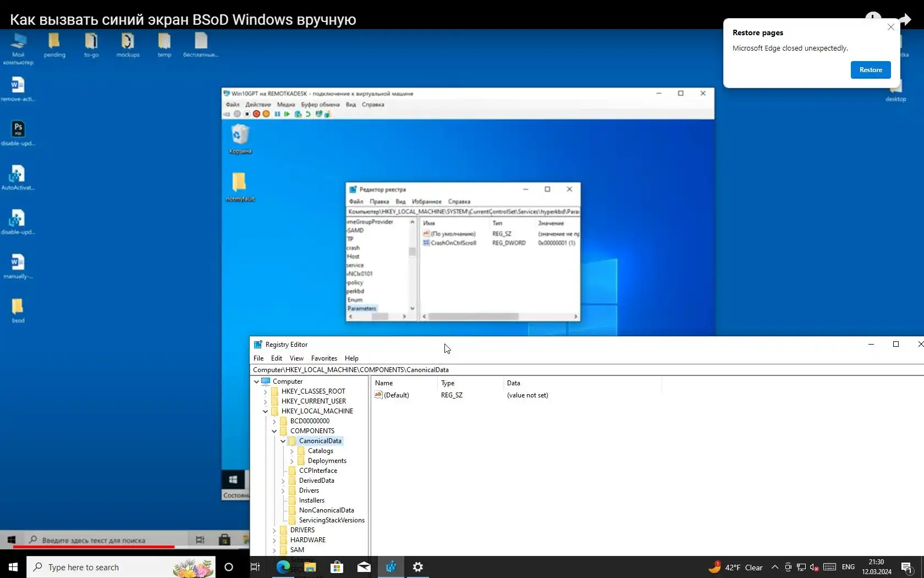Collapse the CanonicalData key
The height and width of the screenshot is (578, 924).
click(x=283, y=441)
